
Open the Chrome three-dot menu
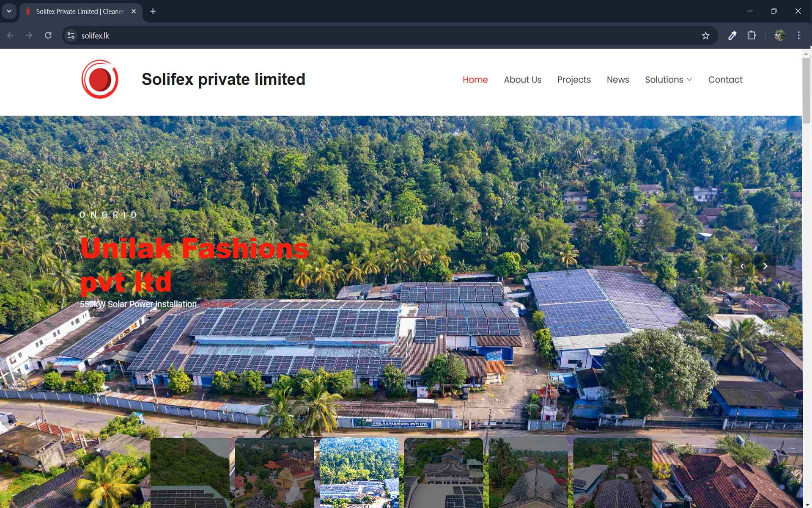[x=798, y=36]
